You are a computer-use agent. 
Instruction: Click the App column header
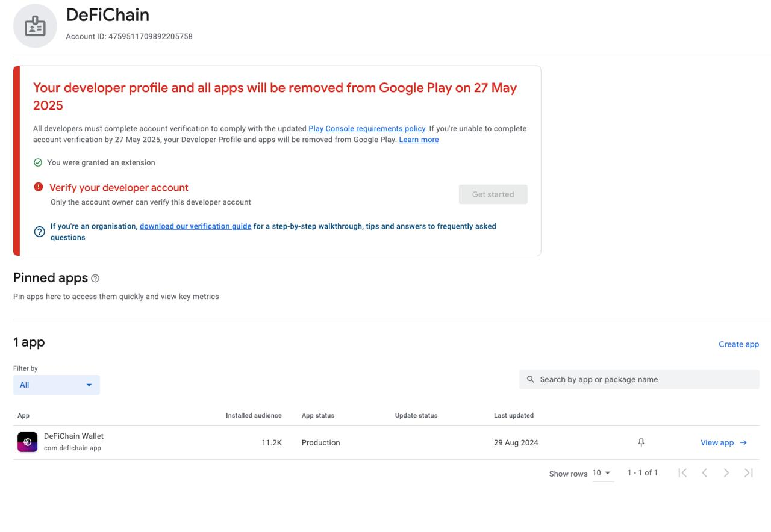click(x=23, y=416)
